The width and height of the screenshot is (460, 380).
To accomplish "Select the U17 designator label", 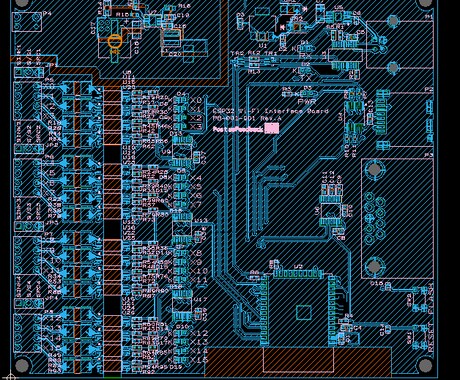I will coord(201,300).
